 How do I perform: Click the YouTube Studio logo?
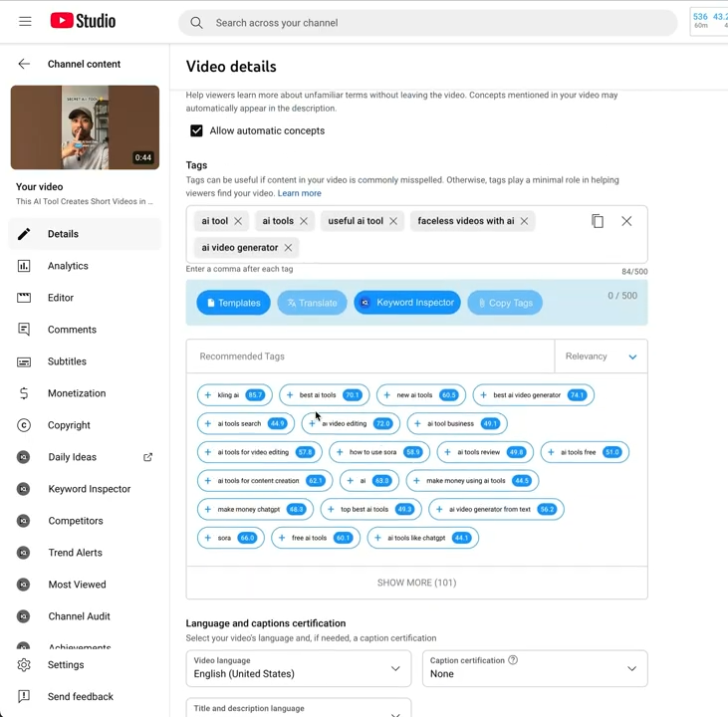pyautogui.click(x=83, y=21)
